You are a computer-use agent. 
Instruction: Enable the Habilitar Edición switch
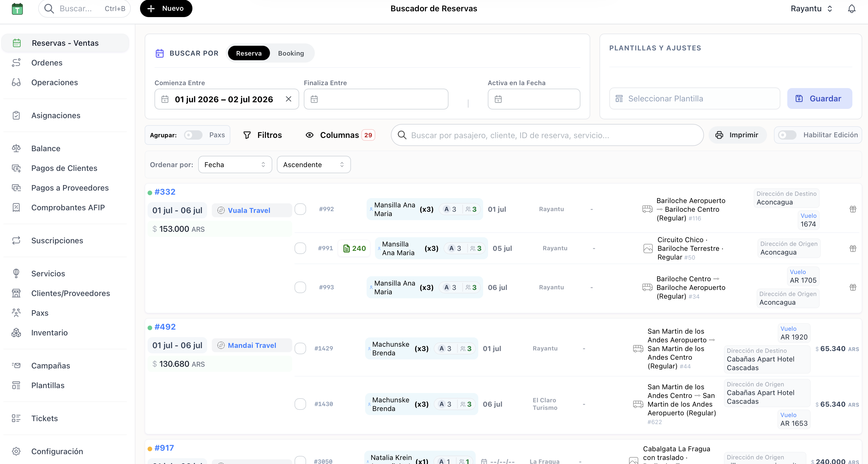(x=787, y=135)
